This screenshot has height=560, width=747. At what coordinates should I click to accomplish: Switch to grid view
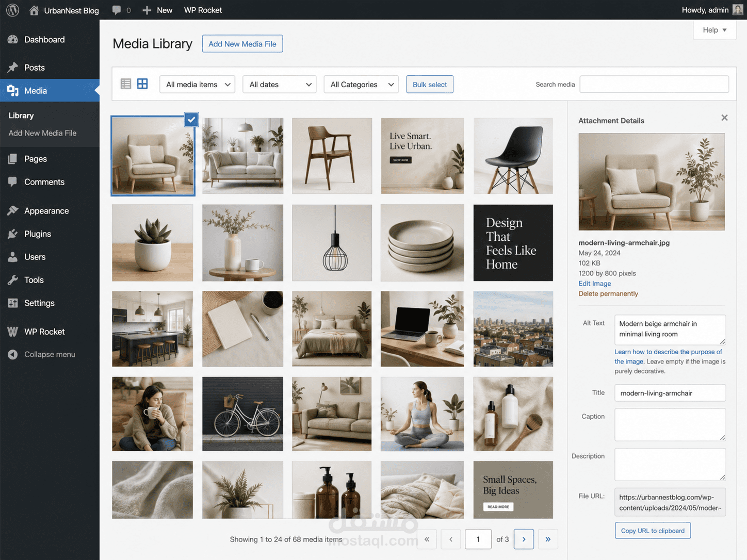(x=142, y=84)
